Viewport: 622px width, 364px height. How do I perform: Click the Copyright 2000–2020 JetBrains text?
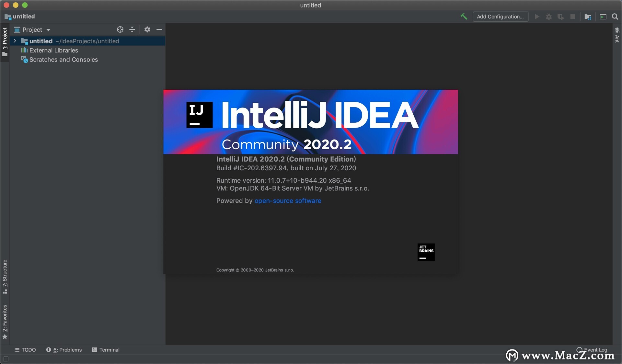pyautogui.click(x=255, y=270)
